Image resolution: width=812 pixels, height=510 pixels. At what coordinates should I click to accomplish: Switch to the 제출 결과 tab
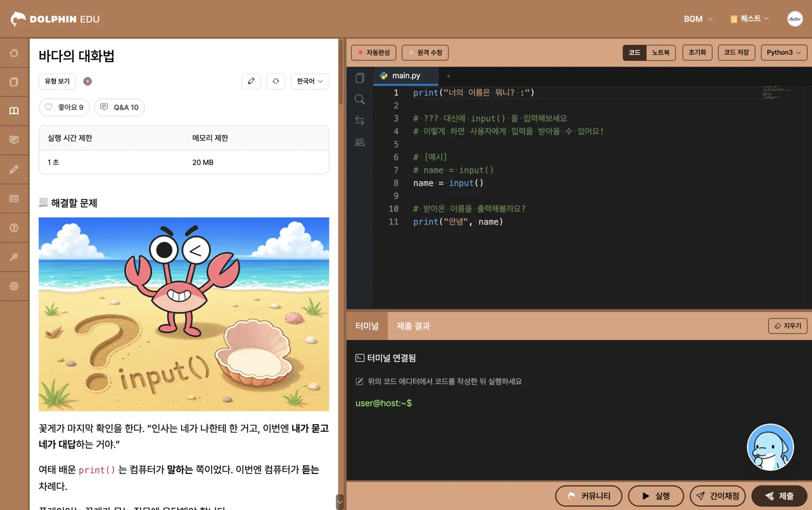(x=413, y=326)
